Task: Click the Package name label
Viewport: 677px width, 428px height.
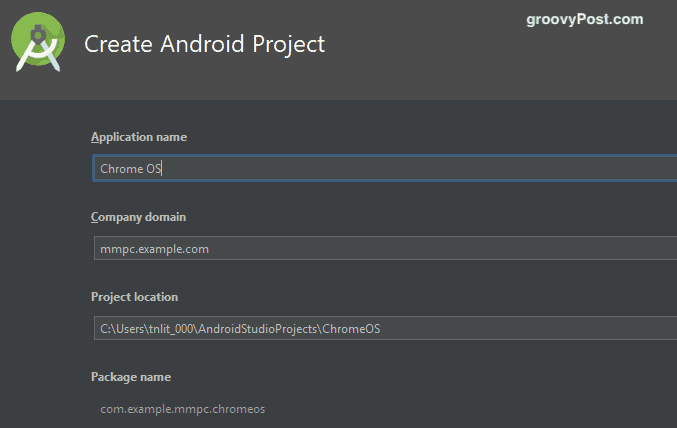Action: tap(131, 377)
